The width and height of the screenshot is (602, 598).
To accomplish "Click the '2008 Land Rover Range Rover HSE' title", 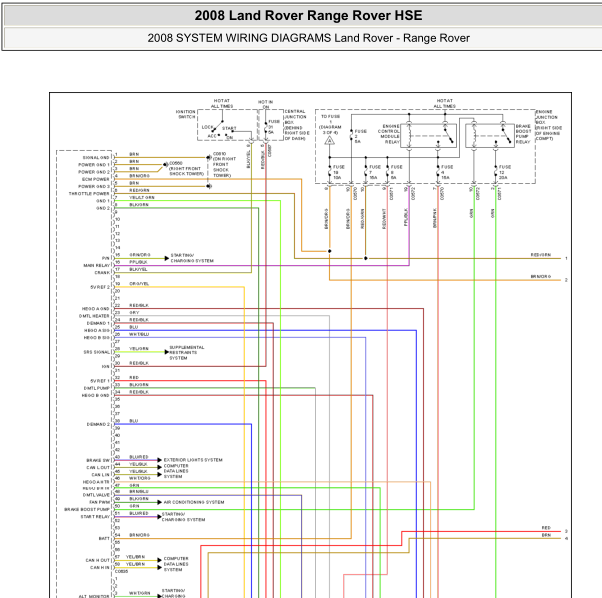I will coord(308,15).
